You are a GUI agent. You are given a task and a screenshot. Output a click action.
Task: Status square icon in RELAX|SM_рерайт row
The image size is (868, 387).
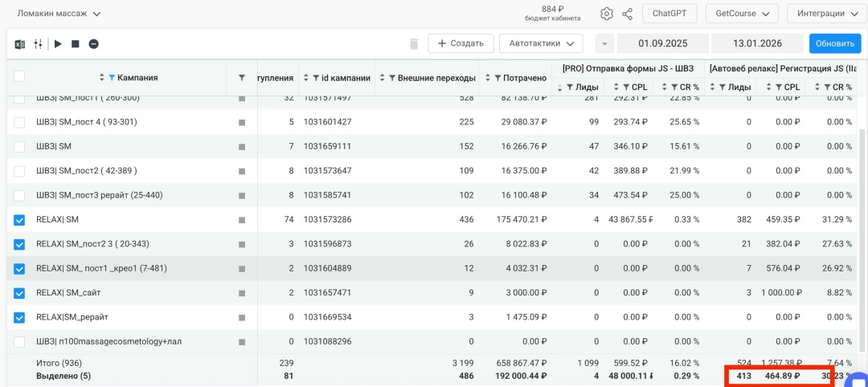pyautogui.click(x=241, y=317)
